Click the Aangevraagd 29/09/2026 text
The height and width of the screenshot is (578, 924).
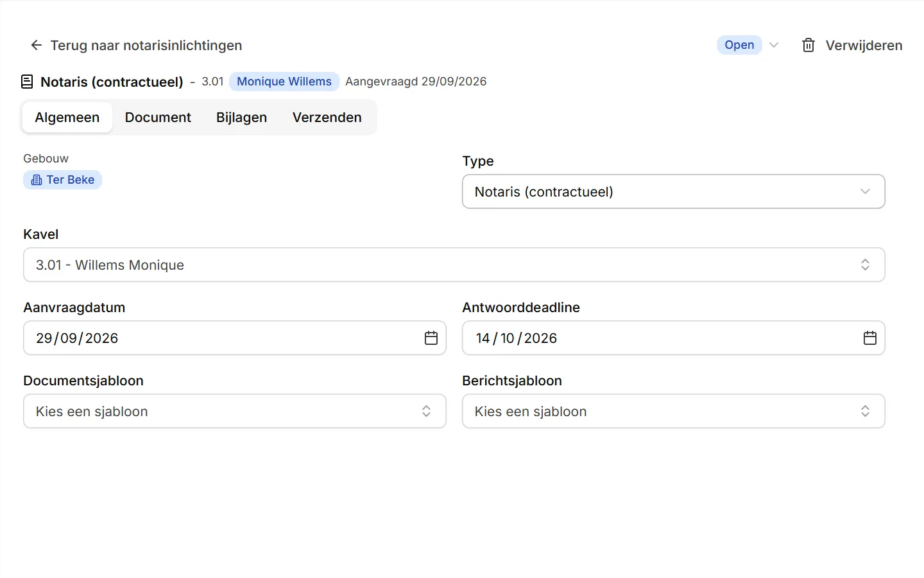[x=416, y=82]
